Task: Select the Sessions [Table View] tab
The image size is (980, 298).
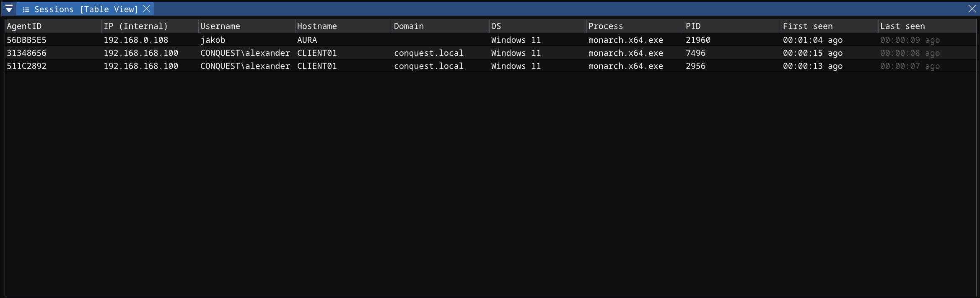Action: 86,9
